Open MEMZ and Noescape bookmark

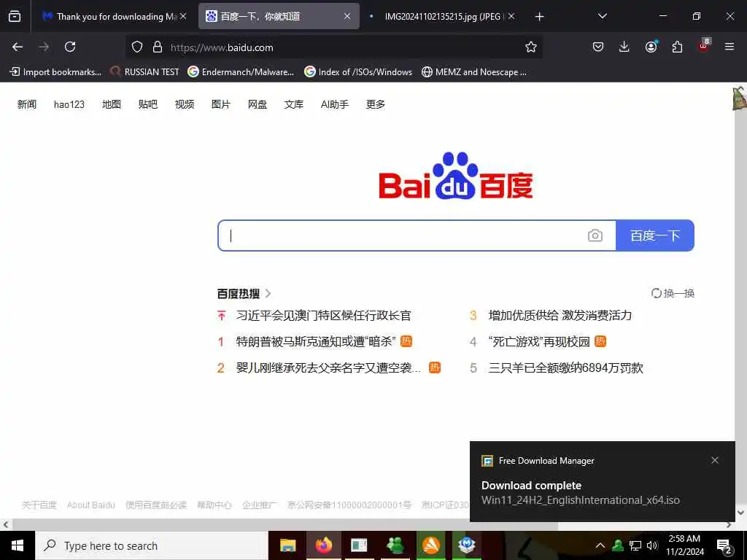pos(474,72)
